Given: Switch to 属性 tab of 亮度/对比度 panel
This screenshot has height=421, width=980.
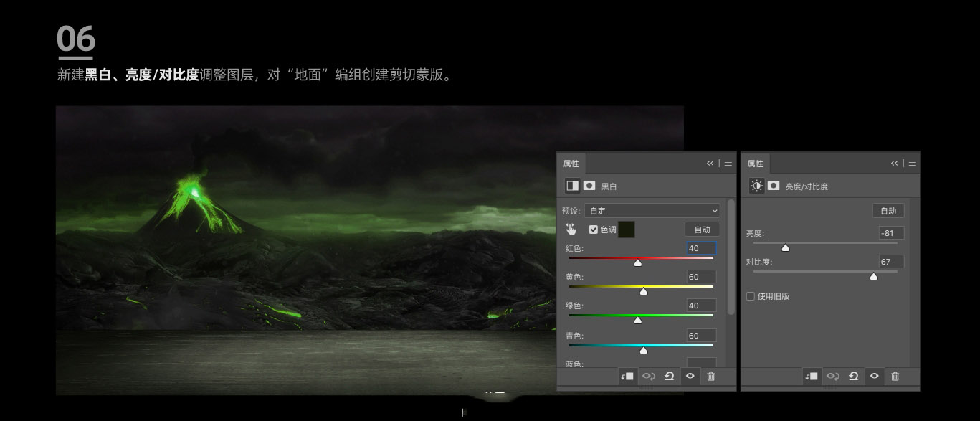Looking at the screenshot, I should point(755,164).
